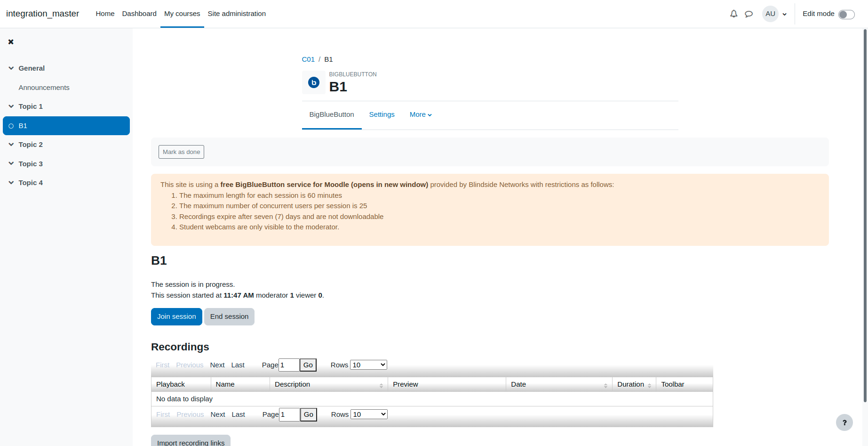Viewport: 868px width, 446px height.
Task: Click the top Go button
Action: pyautogui.click(x=308, y=365)
